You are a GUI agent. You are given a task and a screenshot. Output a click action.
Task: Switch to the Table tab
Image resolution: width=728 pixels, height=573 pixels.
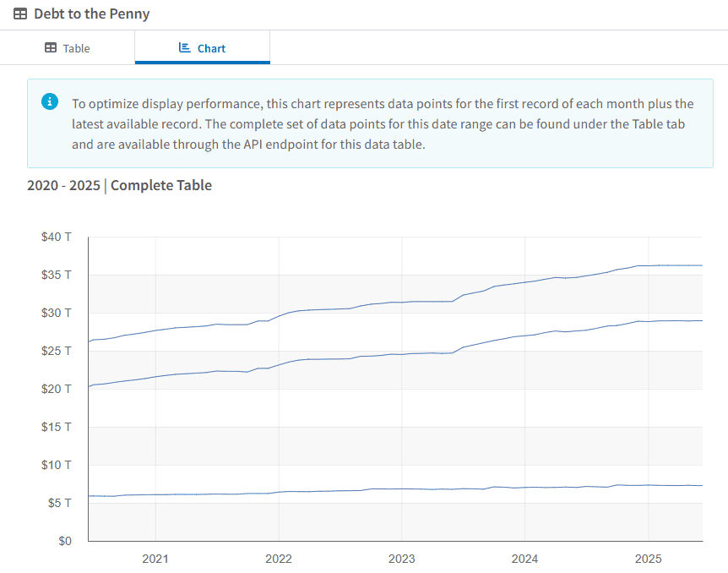click(68, 48)
